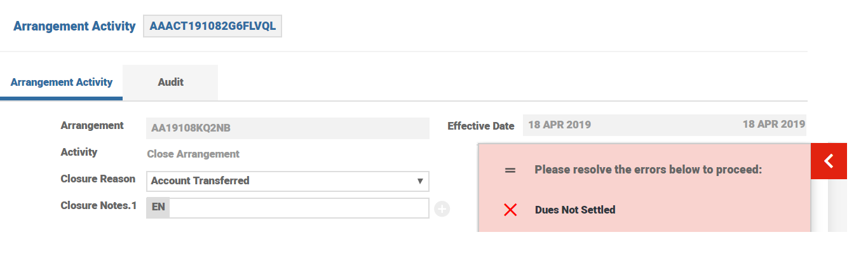Screen dimensions: 868x258
Task: Collapse the error panel with red chevron
Action: [829, 161]
